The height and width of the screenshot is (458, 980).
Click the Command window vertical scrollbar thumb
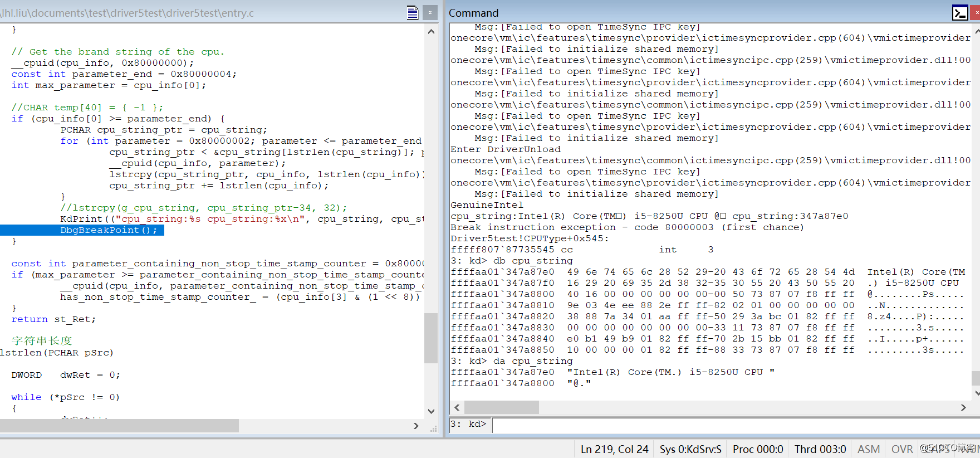point(976,378)
